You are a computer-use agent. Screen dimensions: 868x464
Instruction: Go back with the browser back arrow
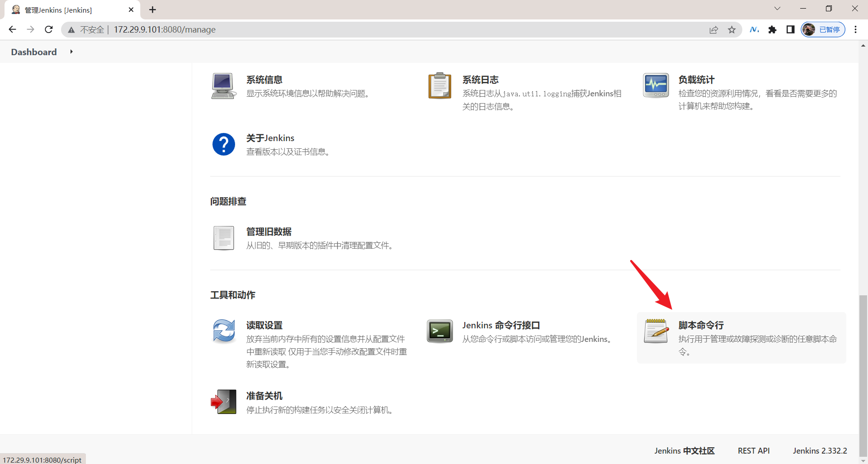coord(12,29)
